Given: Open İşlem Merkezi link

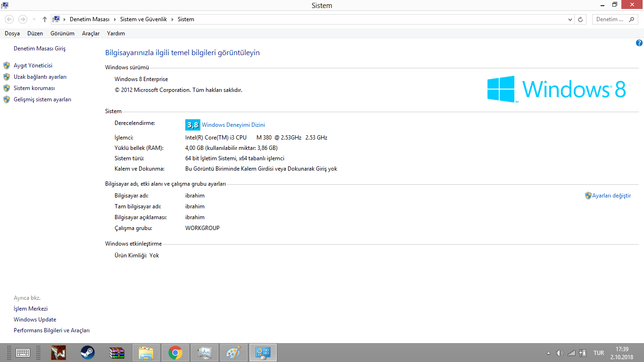Looking at the screenshot, I should click(31, 309).
